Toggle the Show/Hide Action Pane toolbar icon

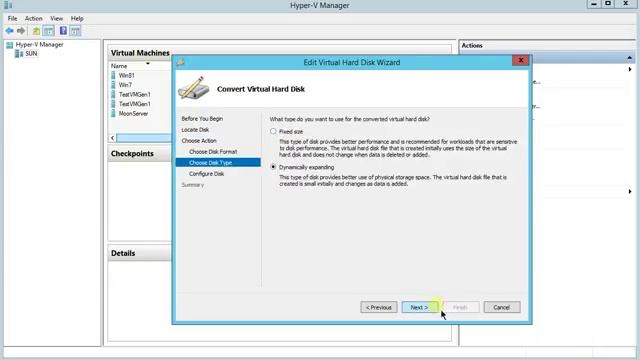coord(75,31)
